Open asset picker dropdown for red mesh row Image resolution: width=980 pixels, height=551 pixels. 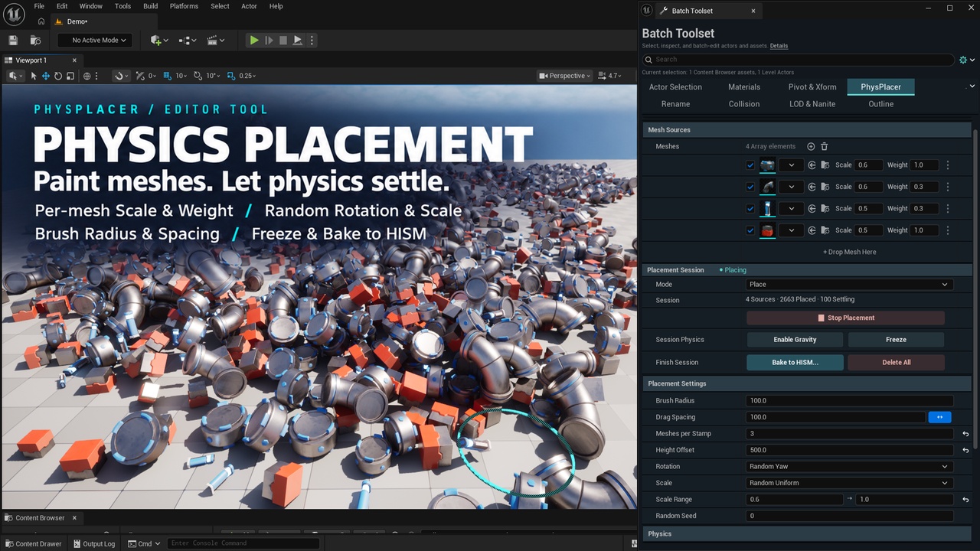point(791,230)
